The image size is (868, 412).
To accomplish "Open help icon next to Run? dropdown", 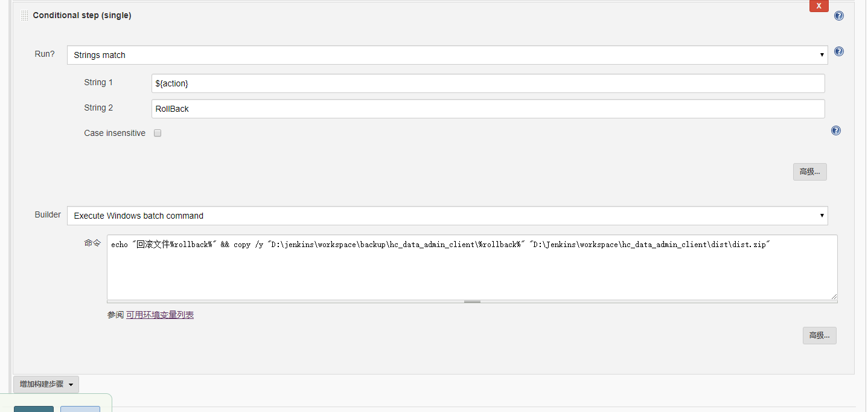I will [838, 51].
